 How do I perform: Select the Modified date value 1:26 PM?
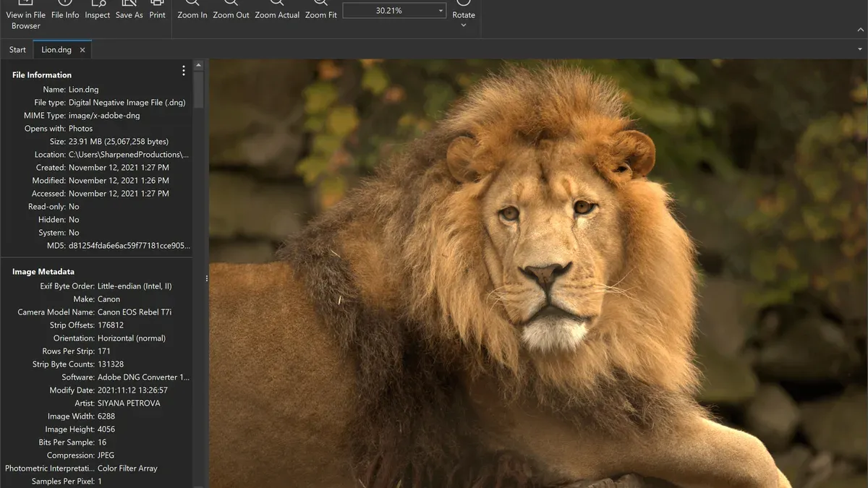[x=119, y=181]
